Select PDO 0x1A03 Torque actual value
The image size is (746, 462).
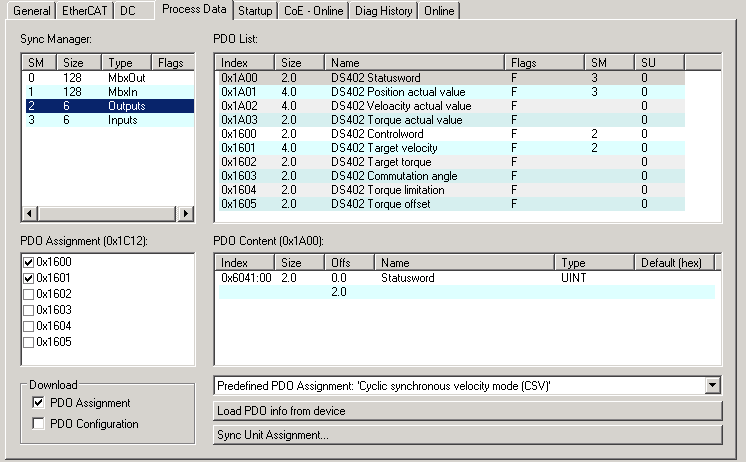452,120
